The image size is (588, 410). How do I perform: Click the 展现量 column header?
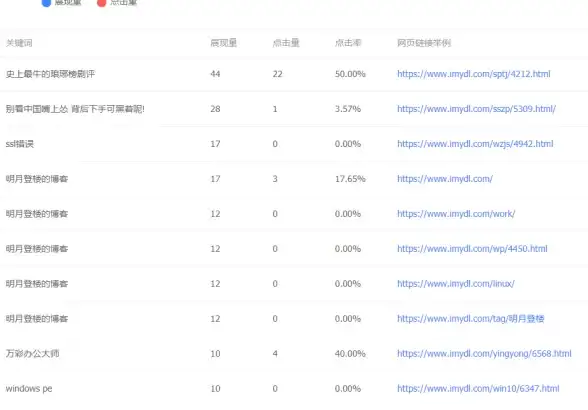(224, 43)
